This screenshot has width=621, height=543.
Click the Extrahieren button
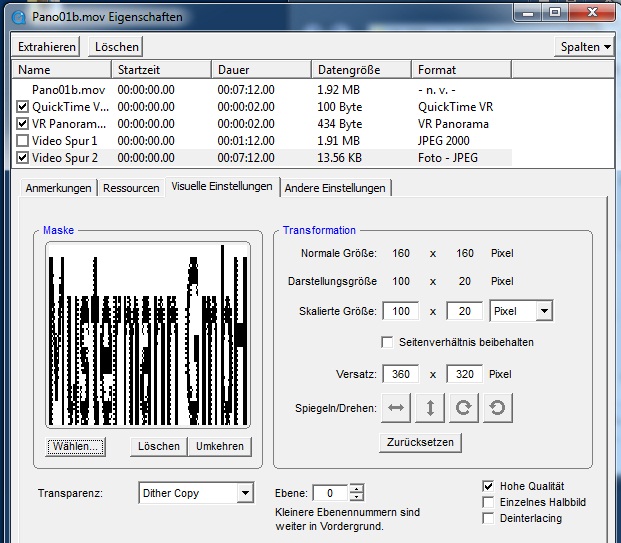[x=47, y=47]
